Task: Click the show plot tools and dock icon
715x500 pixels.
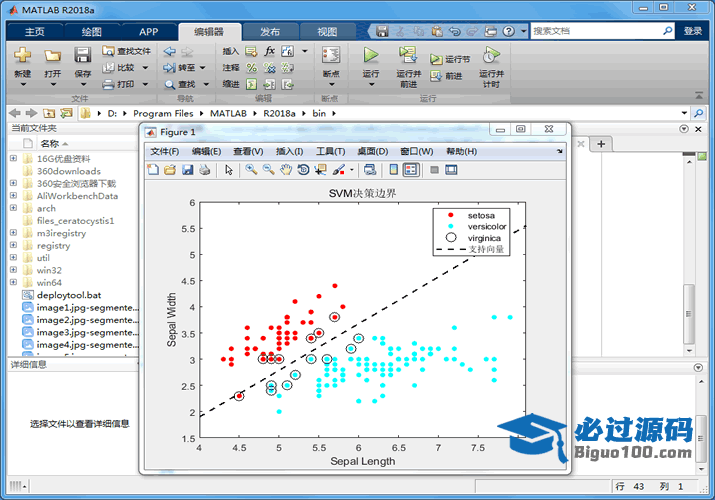Action: [x=451, y=170]
